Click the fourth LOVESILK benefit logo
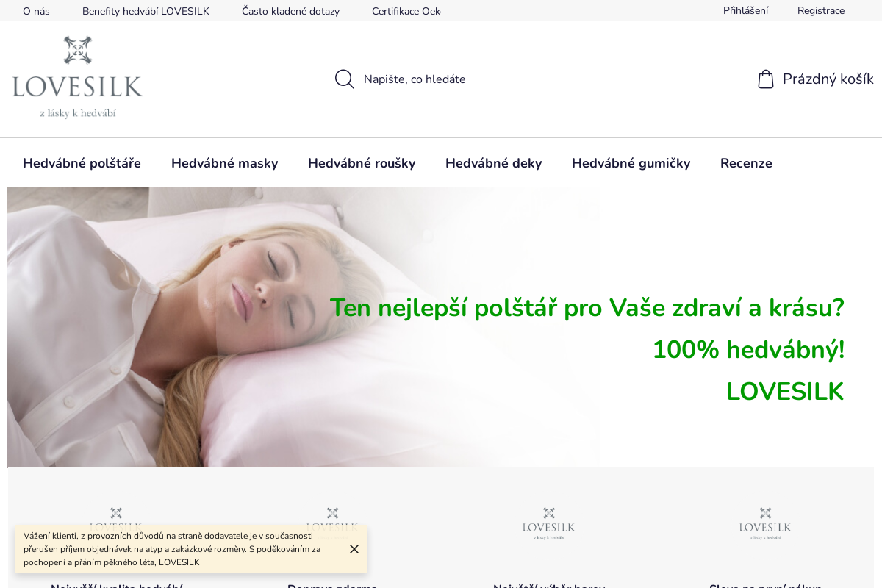Viewport: 882px width, 588px height. click(x=765, y=523)
